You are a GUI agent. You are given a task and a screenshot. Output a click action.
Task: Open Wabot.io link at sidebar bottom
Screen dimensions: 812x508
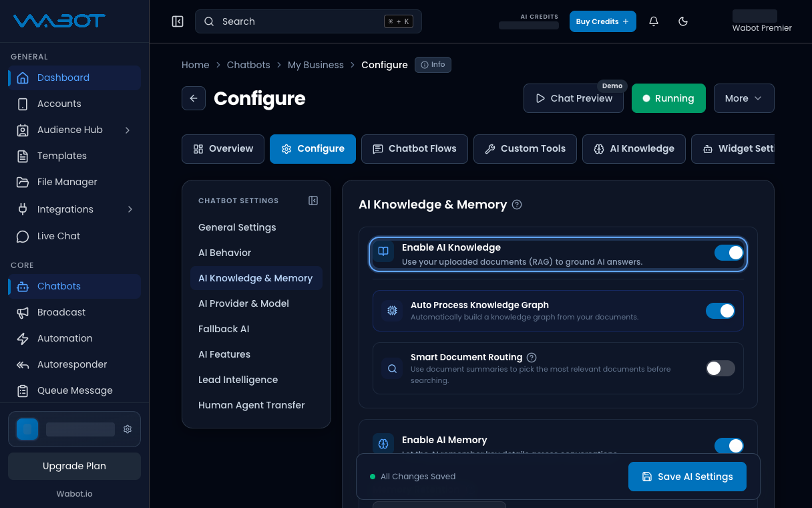74,494
